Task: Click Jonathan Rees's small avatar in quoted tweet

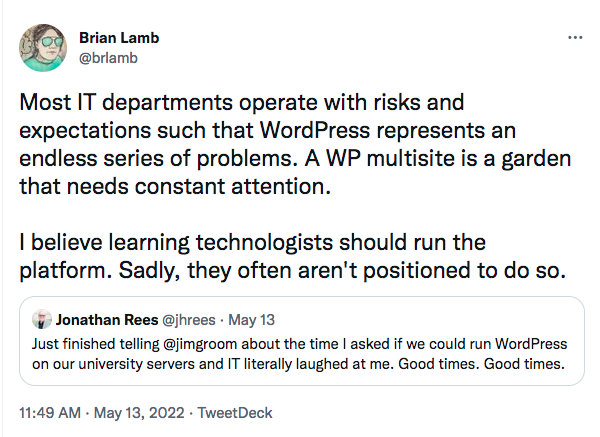Action: coord(42,320)
